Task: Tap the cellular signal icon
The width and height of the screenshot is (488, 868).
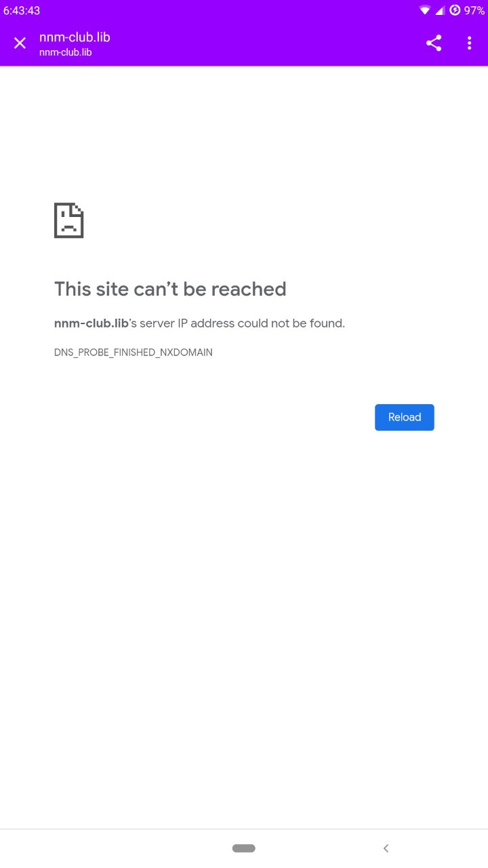Action: pos(439,10)
